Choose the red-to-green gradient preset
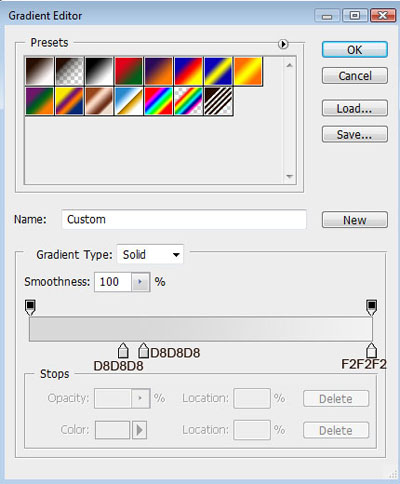This screenshot has width=400, height=484. (129, 71)
